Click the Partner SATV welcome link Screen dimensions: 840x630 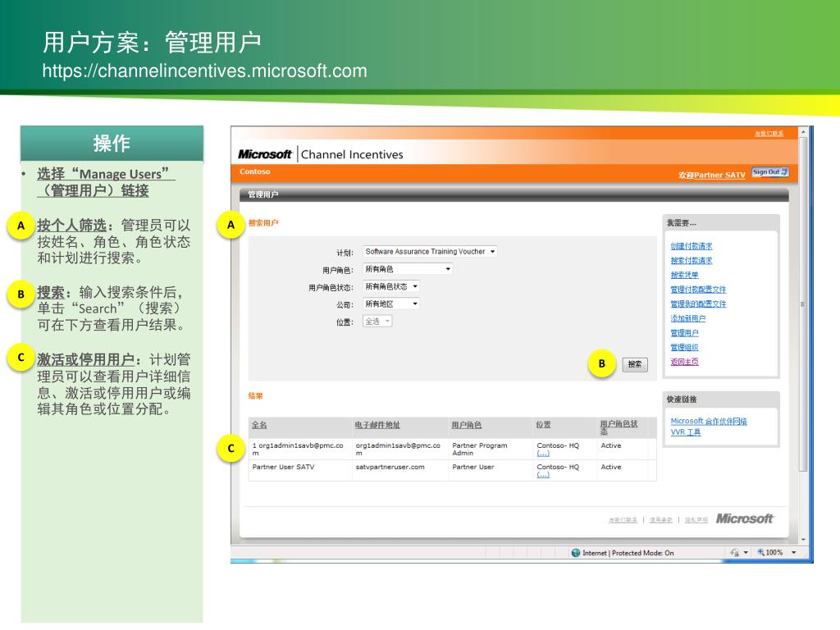(x=719, y=176)
